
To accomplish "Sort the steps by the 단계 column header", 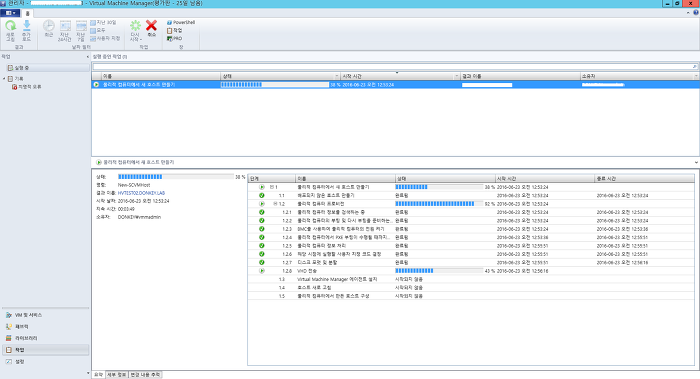I will click(x=272, y=179).
